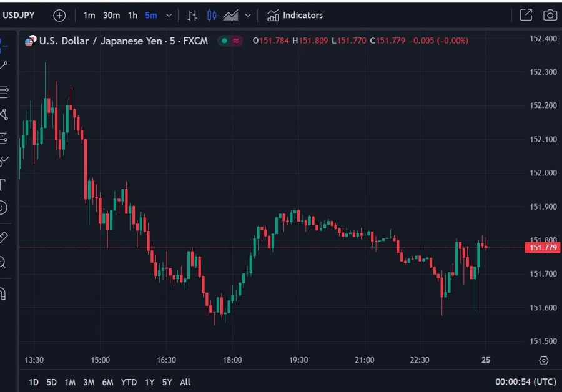
Task: Expand the chart style dropdown arrow
Action: (248, 16)
